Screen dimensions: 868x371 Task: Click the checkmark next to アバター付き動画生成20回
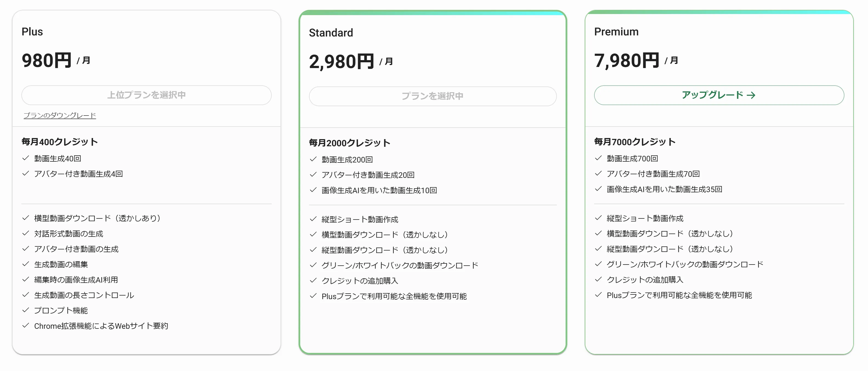[313, 175]
